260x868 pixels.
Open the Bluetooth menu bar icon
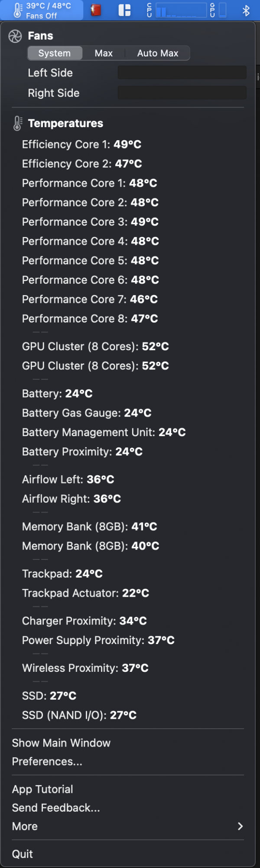click(246, 10)
